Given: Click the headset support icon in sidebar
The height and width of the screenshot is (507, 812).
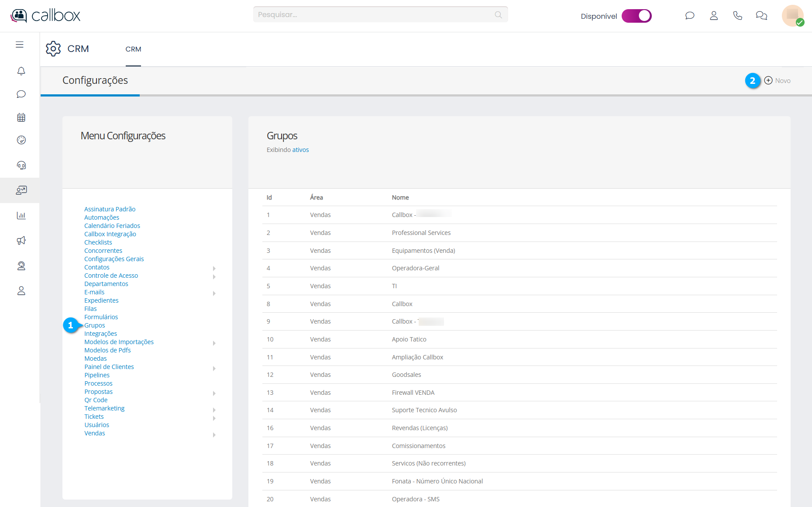Looking at the screenshot, I should coord(21,166).
